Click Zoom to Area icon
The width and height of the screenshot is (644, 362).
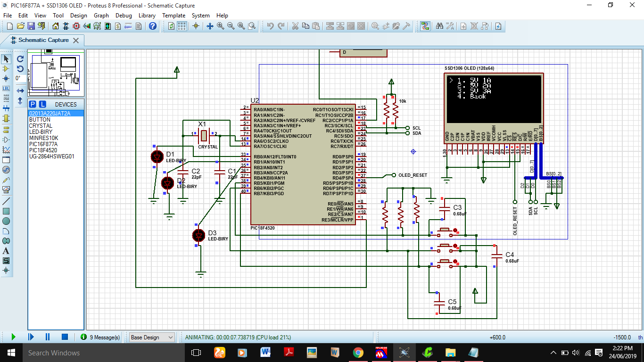[252, 26]
